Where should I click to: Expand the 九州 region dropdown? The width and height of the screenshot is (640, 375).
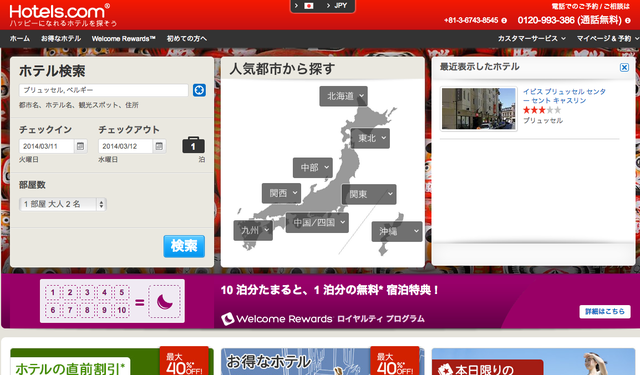(253, 231)
